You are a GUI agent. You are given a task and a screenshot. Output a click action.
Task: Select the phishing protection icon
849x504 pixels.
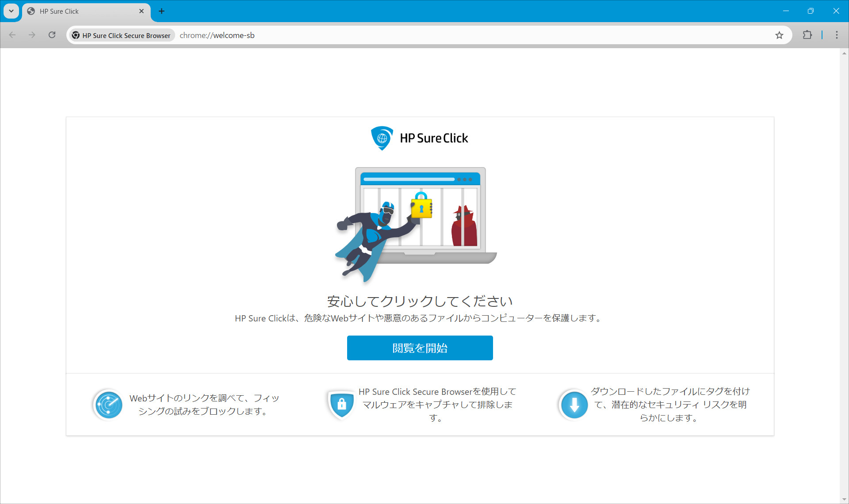tap(107, 405)
